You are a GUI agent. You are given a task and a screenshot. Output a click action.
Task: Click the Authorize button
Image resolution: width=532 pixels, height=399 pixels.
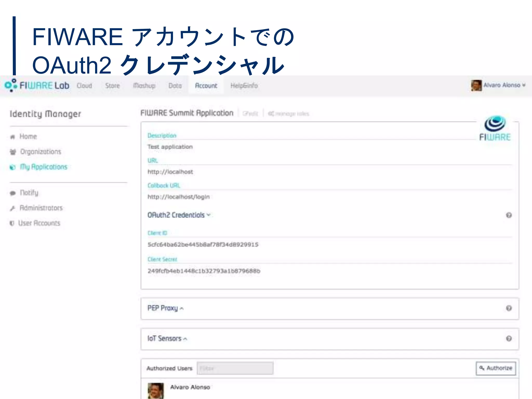[496, 368]
